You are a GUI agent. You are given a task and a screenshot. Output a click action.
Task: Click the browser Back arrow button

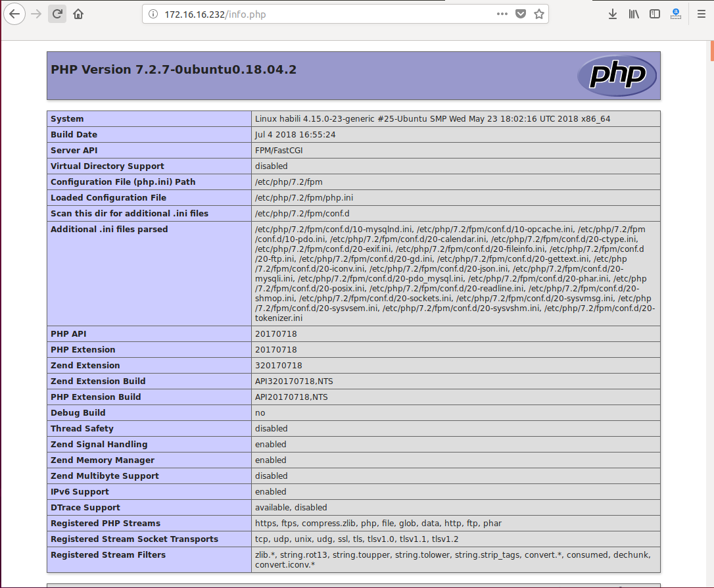pos(14,14)
